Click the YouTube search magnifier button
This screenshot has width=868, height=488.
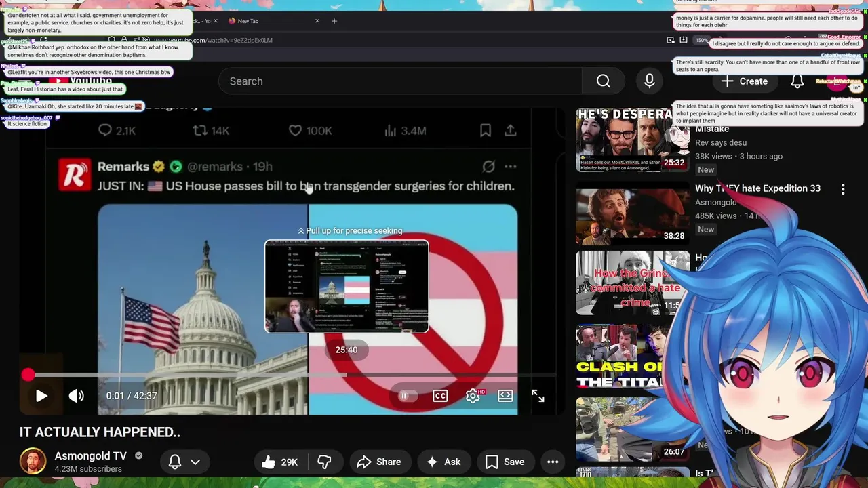click(604, 81)
